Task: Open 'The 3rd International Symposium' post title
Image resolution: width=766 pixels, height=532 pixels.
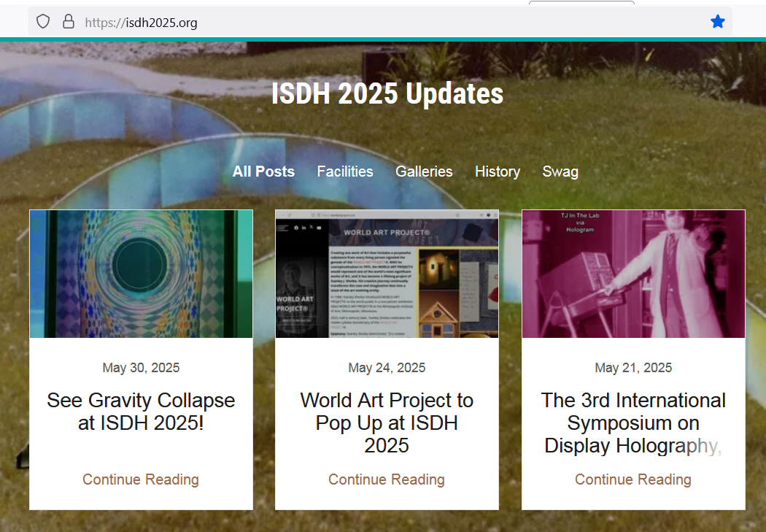Action: (634, 423)
